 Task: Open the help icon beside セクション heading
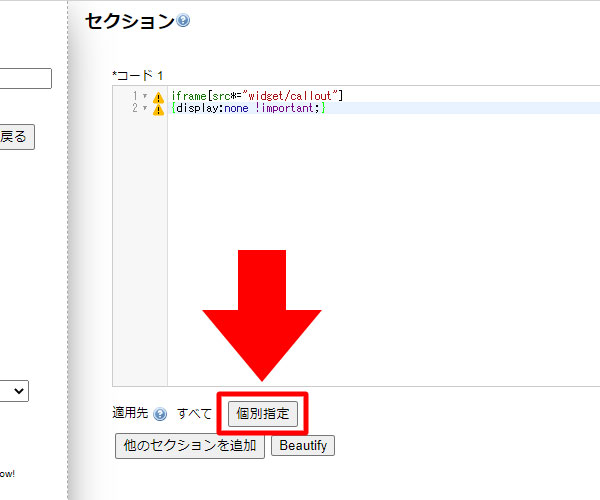183,20
